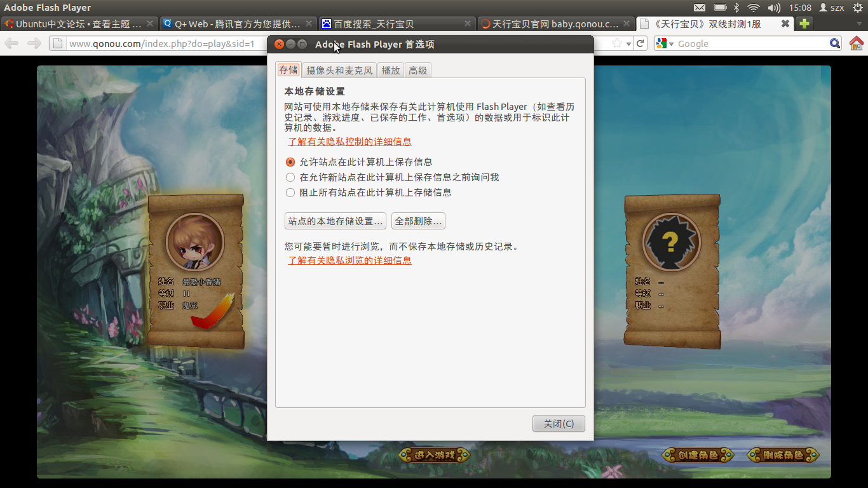The height and width of the screenshot is (488, 868).
Task: Click the character name 最爱小香猪
Action: (x=201, y=282)
